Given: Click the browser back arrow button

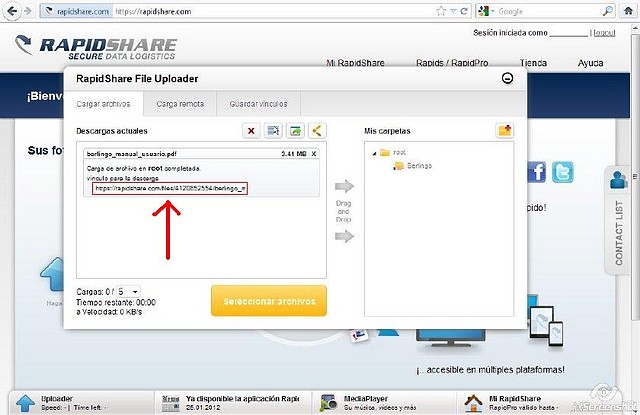Looking at the screenshot, I should [x=12, y=11].
